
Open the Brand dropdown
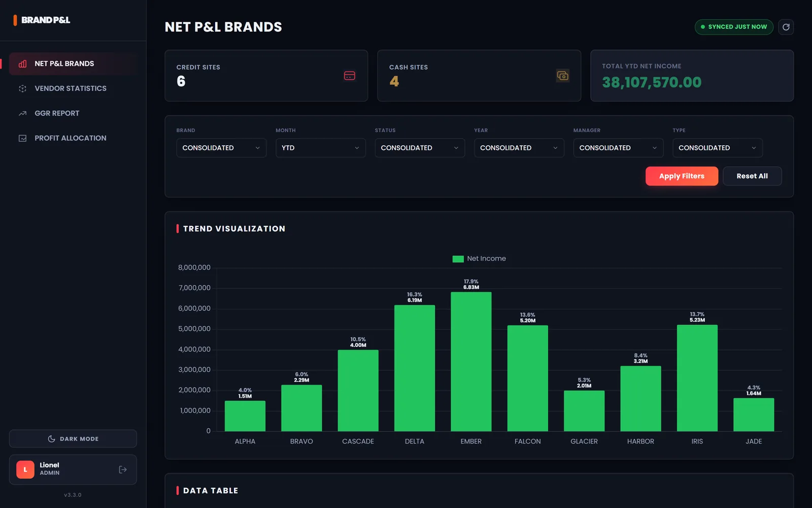point(221,148)
